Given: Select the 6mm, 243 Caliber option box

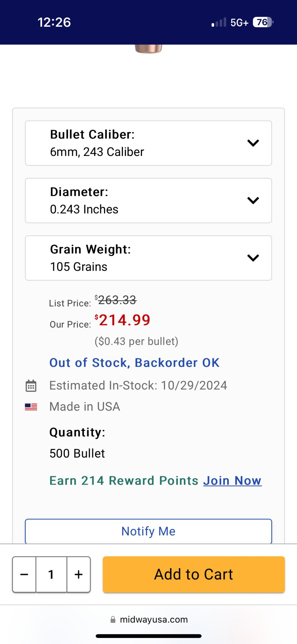Looking at the screenshot, I should click(148, 143).
